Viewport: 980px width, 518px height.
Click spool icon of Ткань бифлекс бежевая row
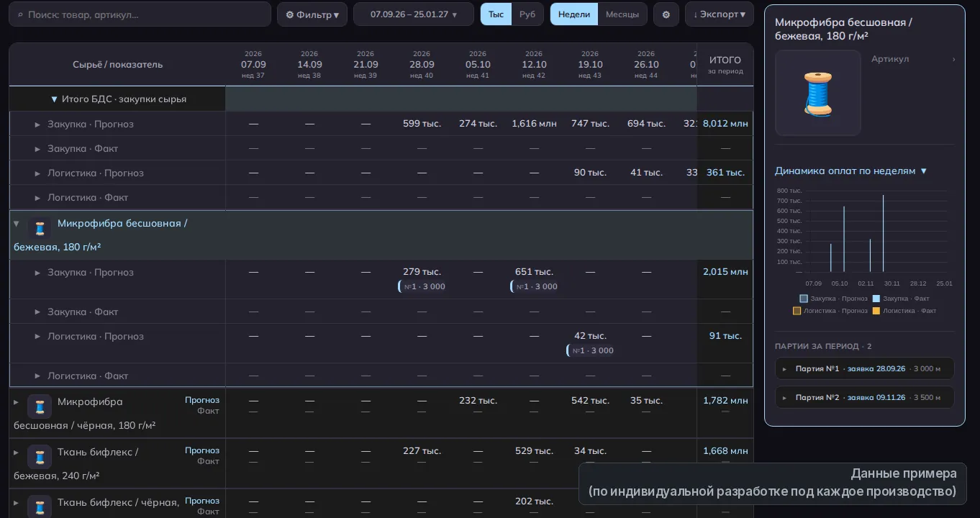pos(40,457)
